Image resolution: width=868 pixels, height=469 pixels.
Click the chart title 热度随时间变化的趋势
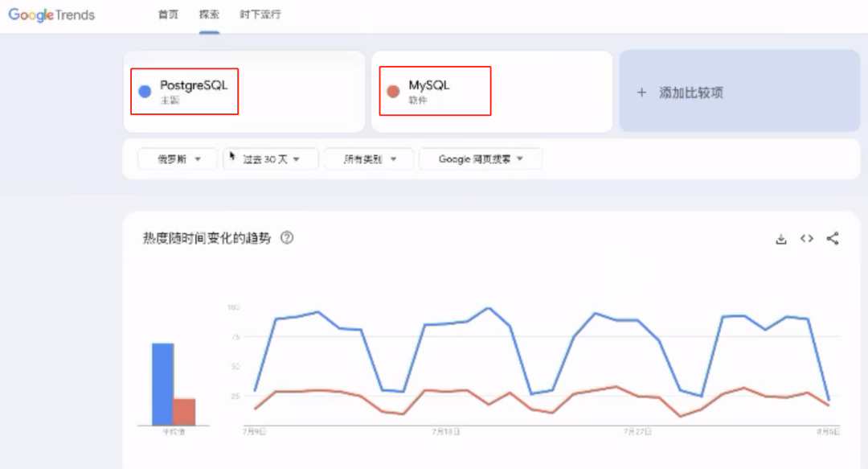click(207, 238)
